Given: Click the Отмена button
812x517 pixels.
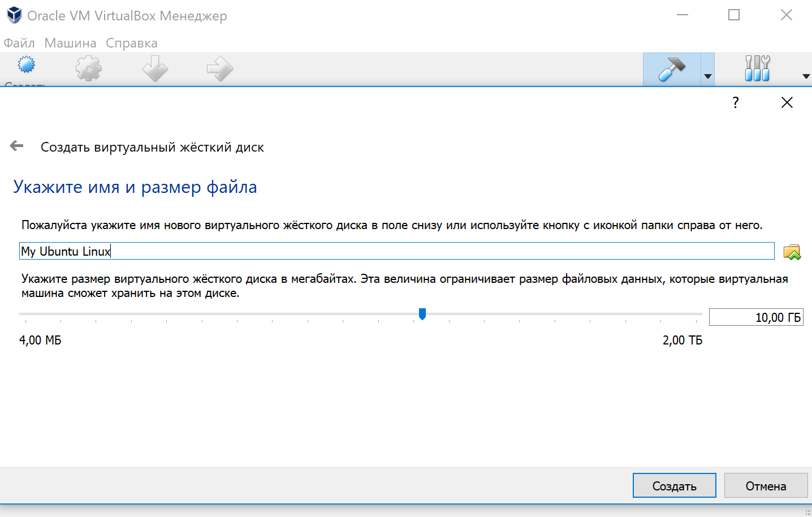Looking at the screenshot, I should coord(766,485).
